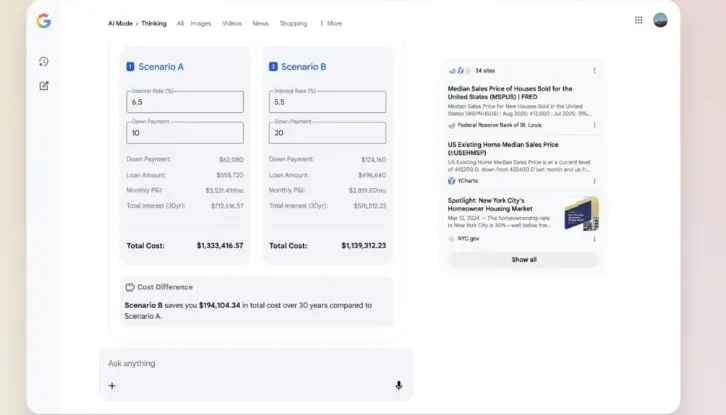This screenshot has height=415, width=726.
Task: Click the Scenario A interest rate field
Action: click(184, 102)
